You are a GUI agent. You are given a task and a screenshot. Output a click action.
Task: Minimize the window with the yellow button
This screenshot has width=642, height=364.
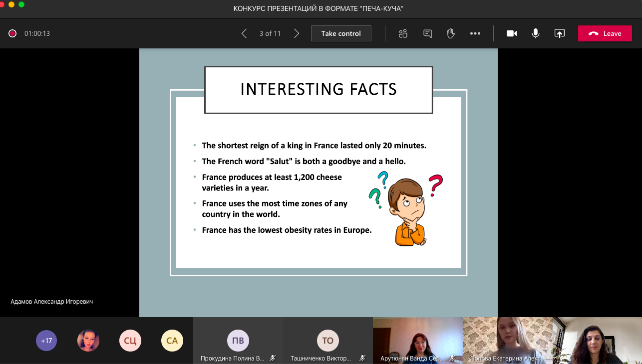11,4
